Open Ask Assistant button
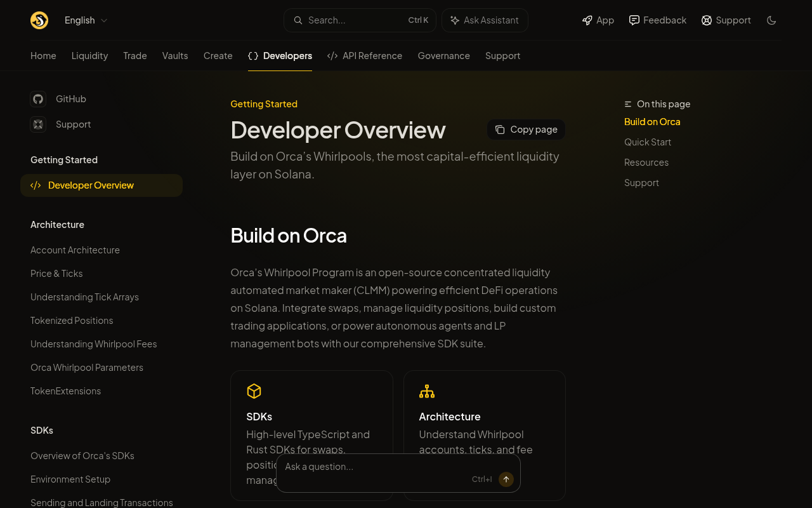The image size is (812, 508). click(x=485, y=20)
